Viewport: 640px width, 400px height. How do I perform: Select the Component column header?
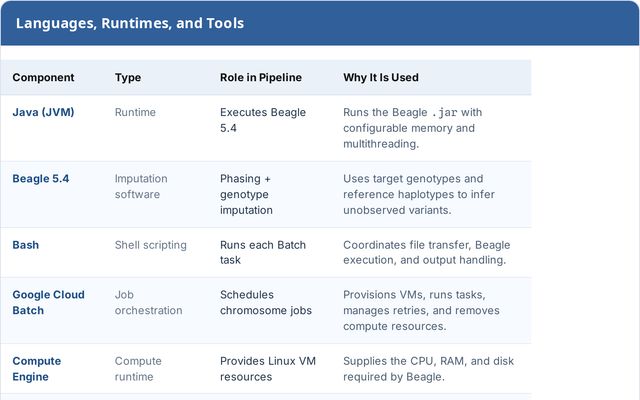click(x=43, y=78)
